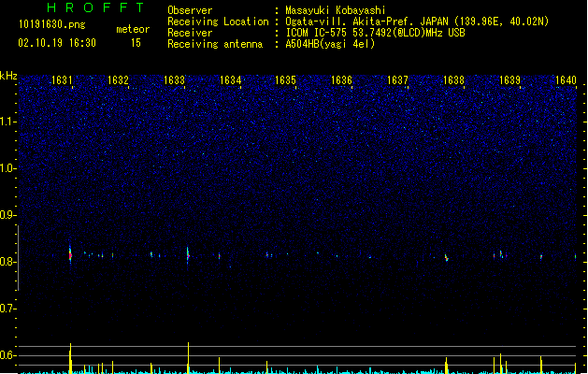Click the date stamp 02.10.19 16:30
The image size is (588, 374).
tap(57, 43)
